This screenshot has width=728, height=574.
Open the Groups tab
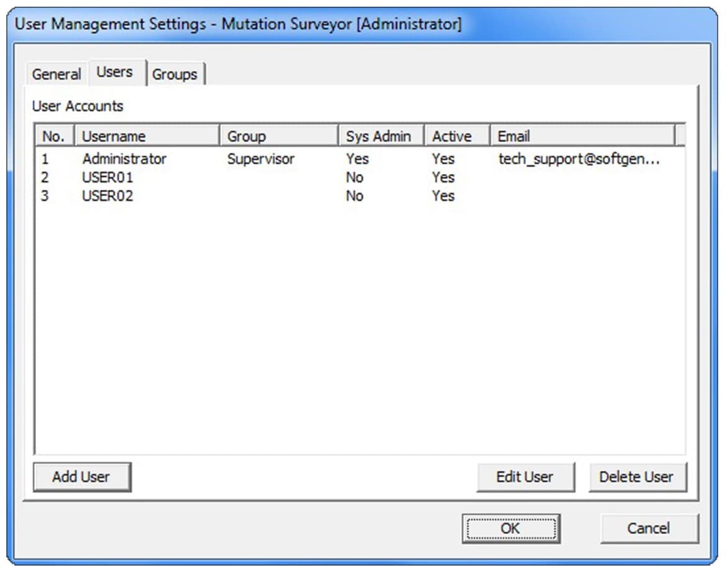point(175,74)
